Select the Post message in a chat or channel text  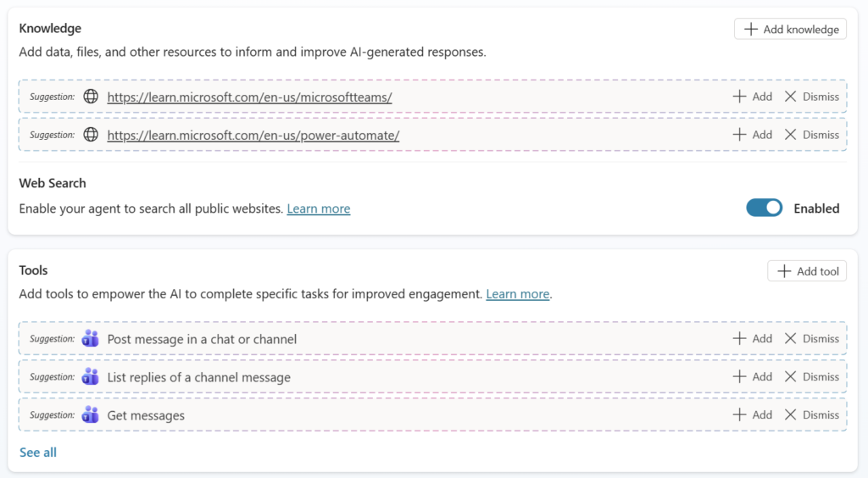point(202,339)
